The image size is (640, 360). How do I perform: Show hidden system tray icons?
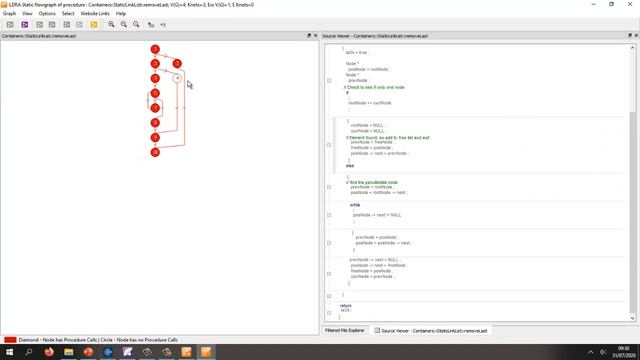[591, 352]
